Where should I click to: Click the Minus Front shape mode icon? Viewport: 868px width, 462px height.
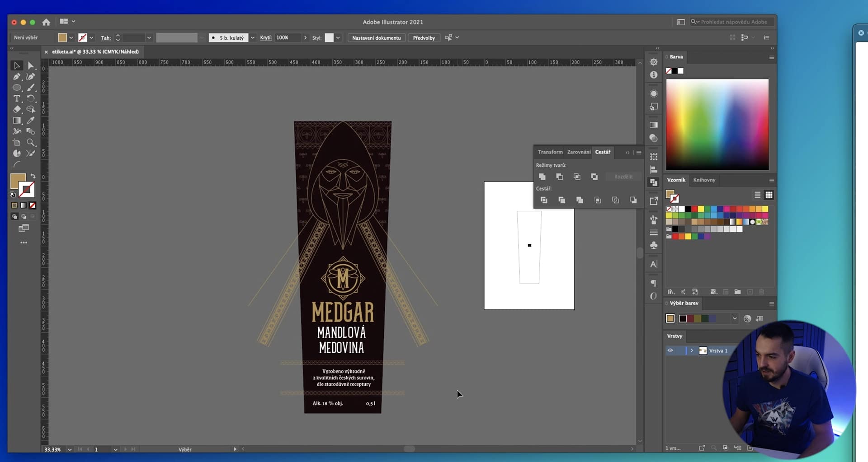point(559,177)
